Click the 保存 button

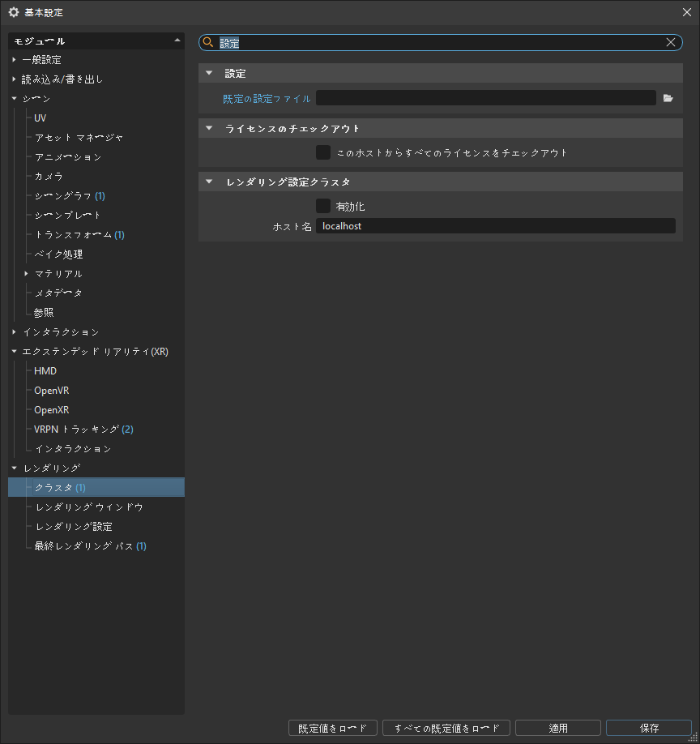(x=648, y=728)
